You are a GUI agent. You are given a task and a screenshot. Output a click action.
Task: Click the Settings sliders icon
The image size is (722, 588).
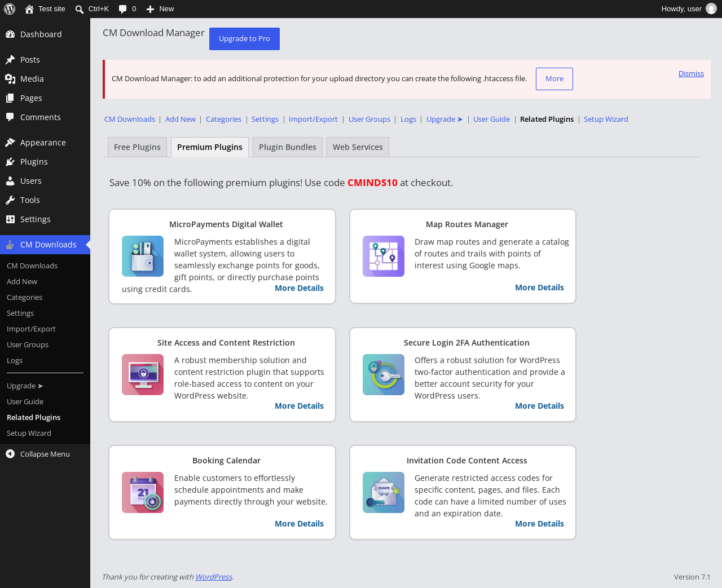pyautogui.click(x=10, y=219)
